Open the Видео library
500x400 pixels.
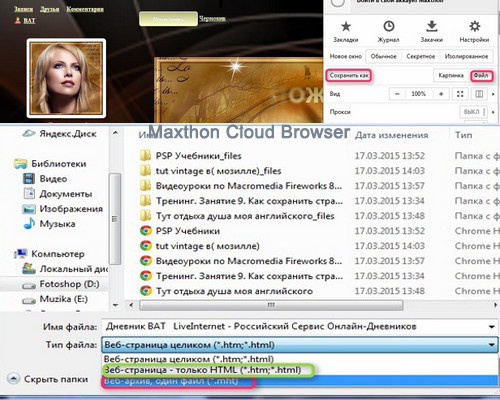pyautogui.click(x=45, y=179)
